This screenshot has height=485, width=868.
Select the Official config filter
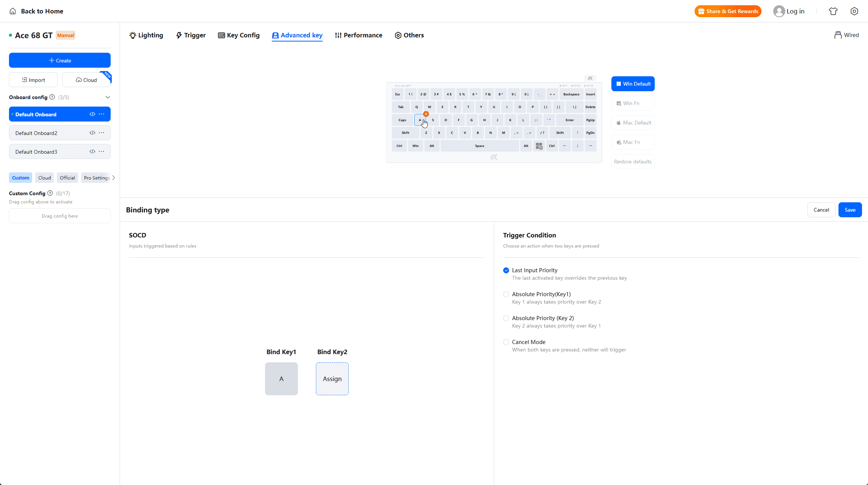click(x=67, y=178)
